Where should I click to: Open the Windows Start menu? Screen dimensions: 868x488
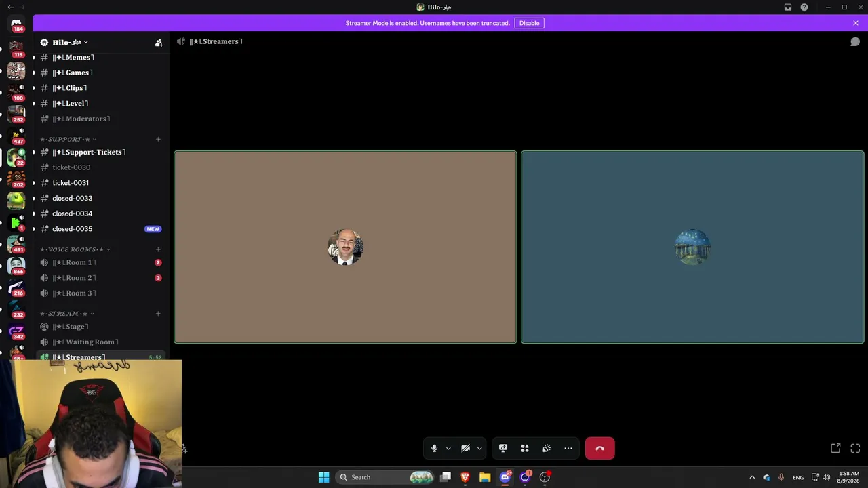[x=323, y=477]
